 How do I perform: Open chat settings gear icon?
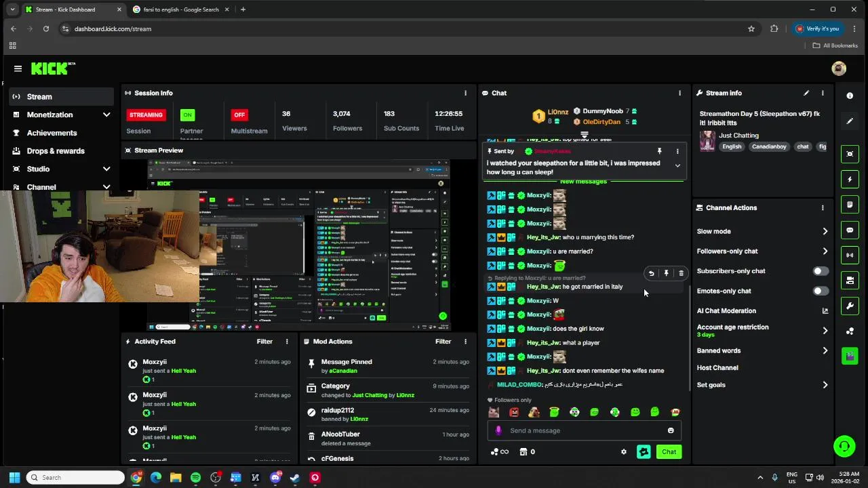pos(624,452)
